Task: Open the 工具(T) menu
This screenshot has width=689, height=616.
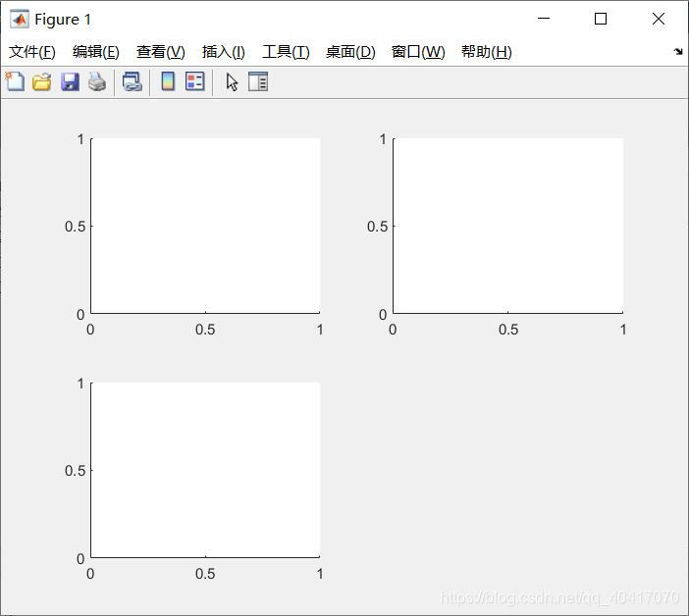Action: tap(286, 52)
